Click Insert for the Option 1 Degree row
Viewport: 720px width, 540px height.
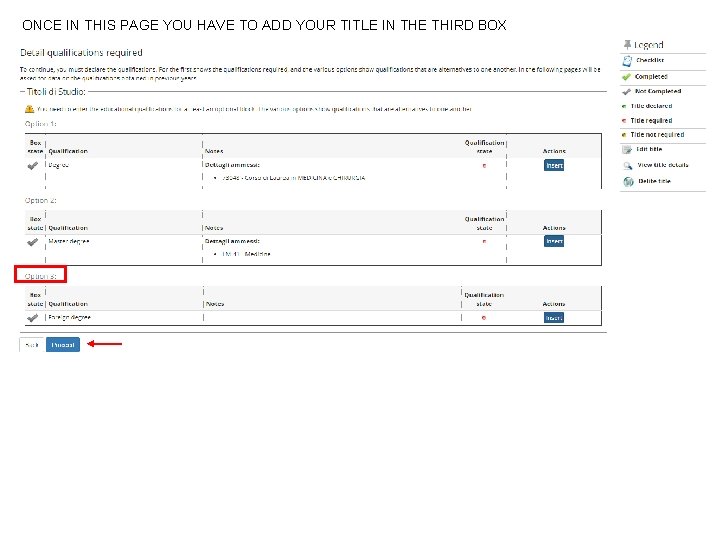[554, 165]
